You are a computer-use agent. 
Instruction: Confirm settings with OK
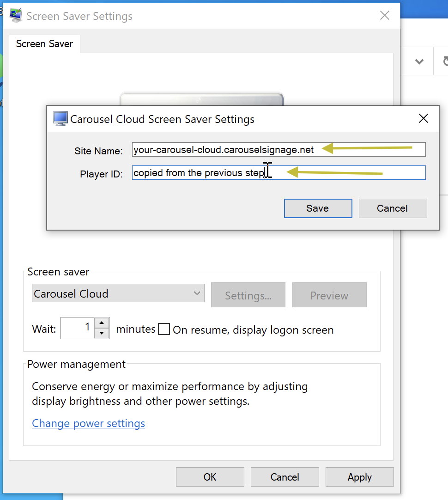tap(210, 476)
